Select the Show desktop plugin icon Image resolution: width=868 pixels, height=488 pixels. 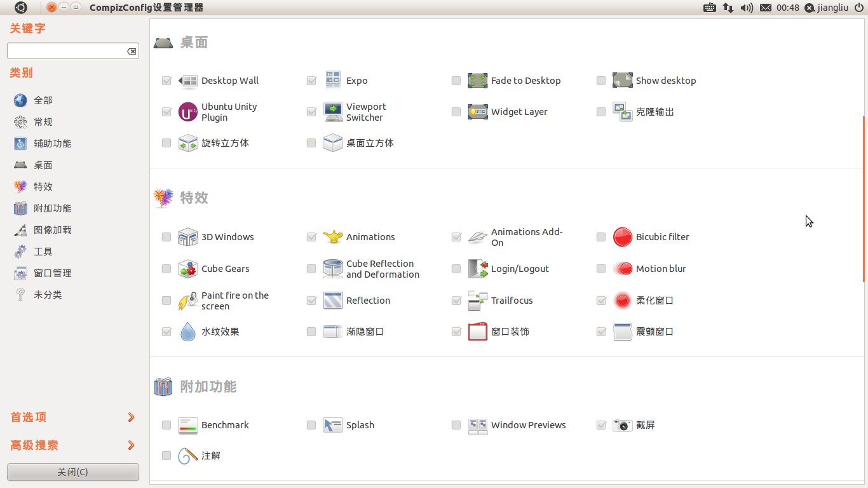pyautogui.click(x=623, y=80)
